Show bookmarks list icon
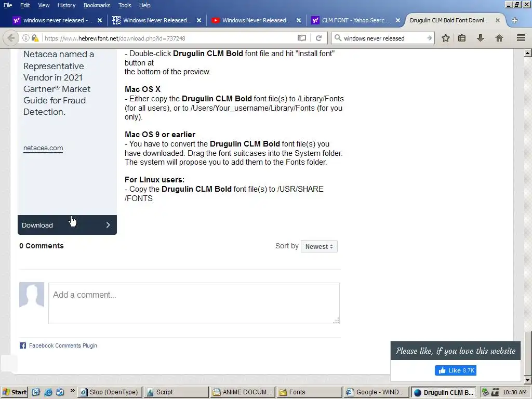 coord(462,38)
